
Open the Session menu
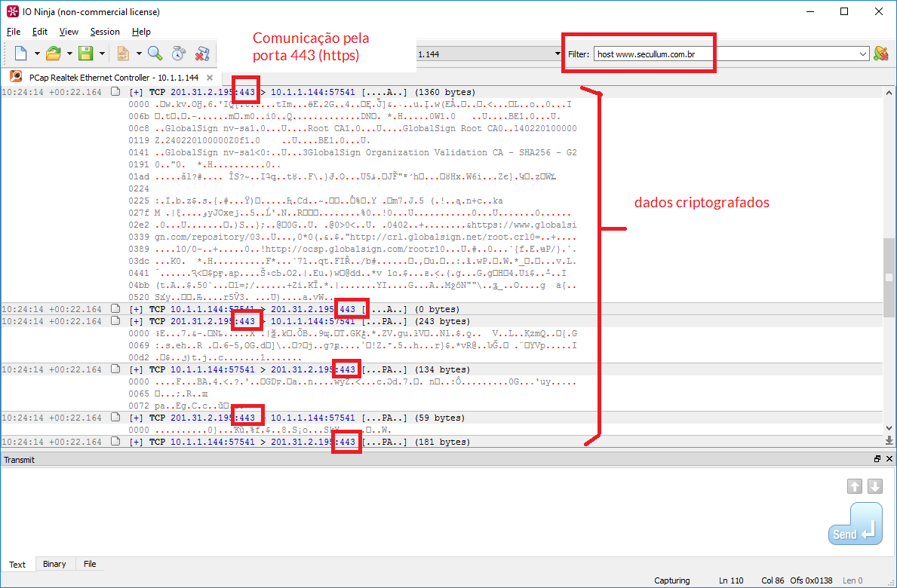point(105,32)
